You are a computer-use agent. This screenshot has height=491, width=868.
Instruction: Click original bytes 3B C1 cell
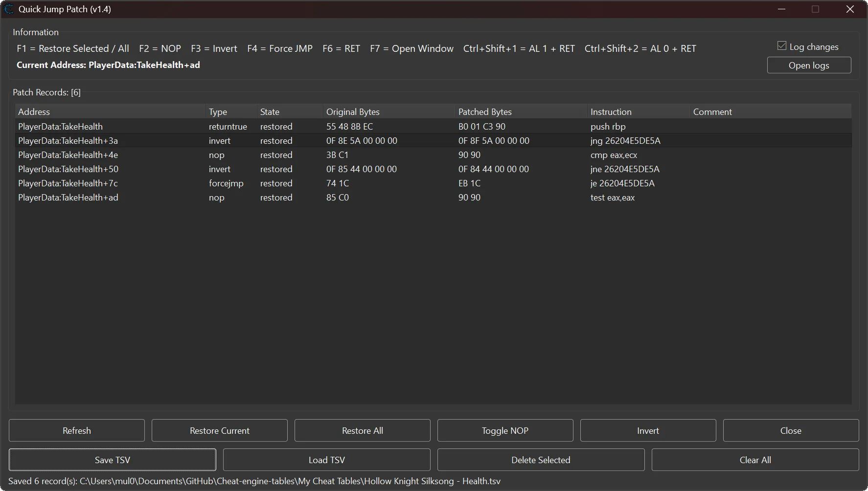pos(337,155)
